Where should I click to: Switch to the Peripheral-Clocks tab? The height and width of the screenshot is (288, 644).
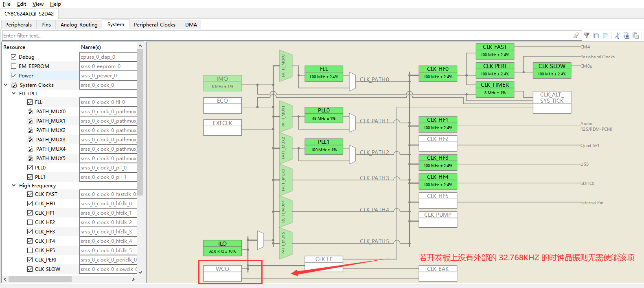pos(154,25)
